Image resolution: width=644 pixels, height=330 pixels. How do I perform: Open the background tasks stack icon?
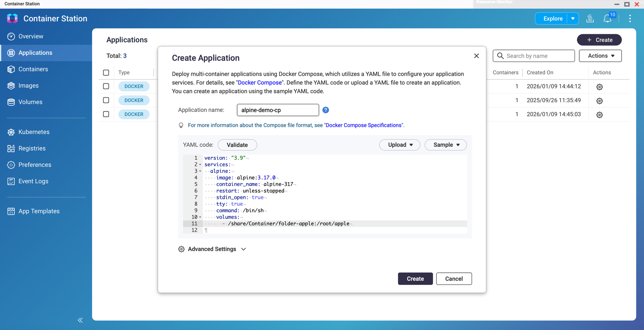(x=590, y=19)
